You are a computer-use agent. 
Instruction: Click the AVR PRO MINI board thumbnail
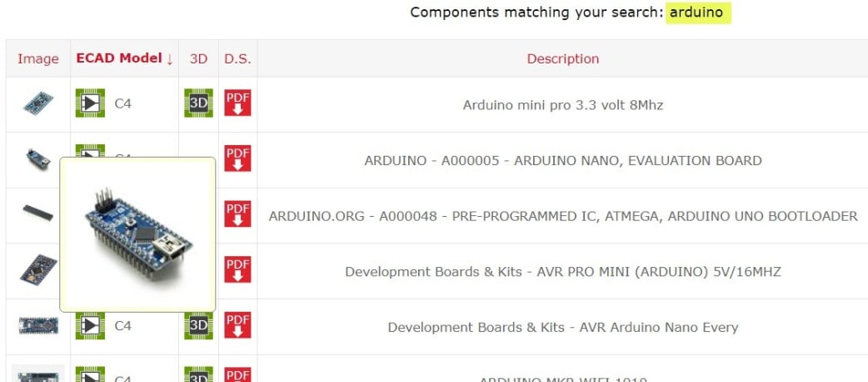38,270
